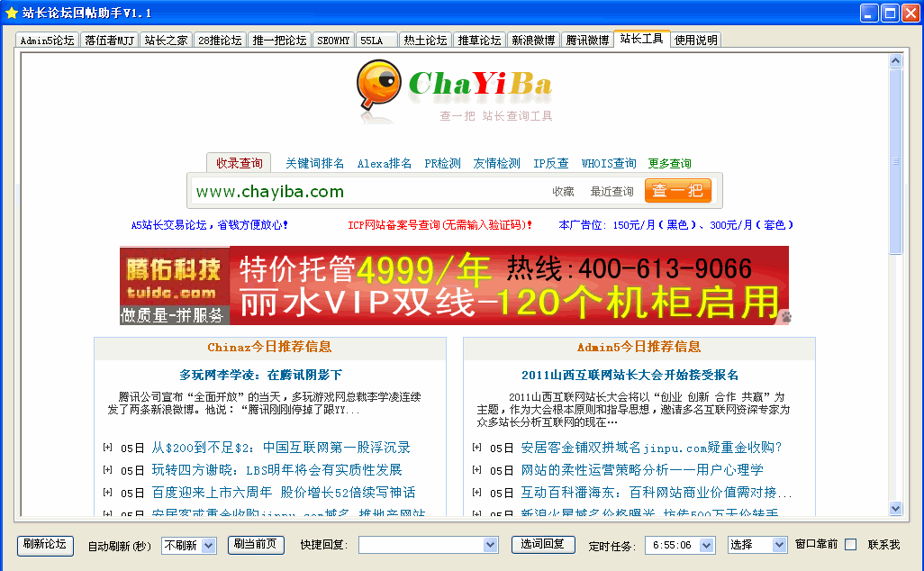The image size is (924, 571).
Task: Click the 腾佑科技 banner advertisement
Action: click(454, 285)
